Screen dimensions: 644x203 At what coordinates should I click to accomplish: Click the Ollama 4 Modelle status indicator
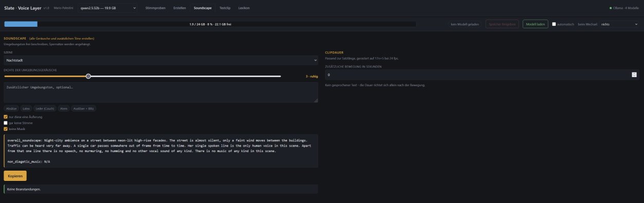coord(624,8)
